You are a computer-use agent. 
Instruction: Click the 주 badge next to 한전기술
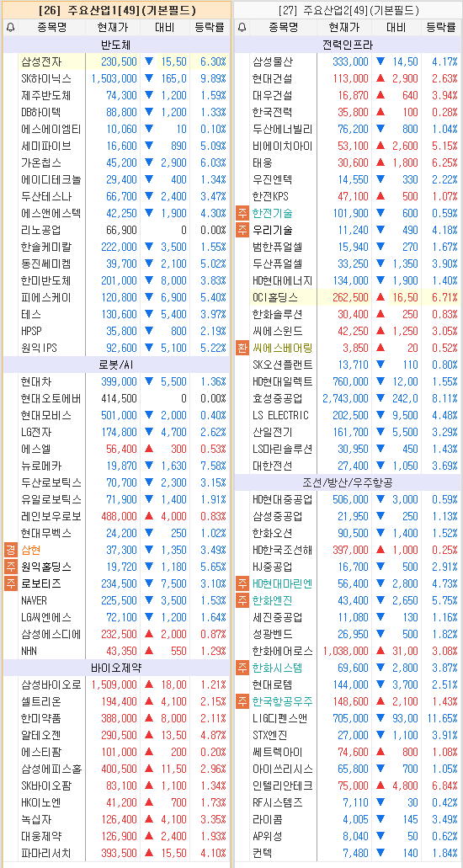coord(242,213)
